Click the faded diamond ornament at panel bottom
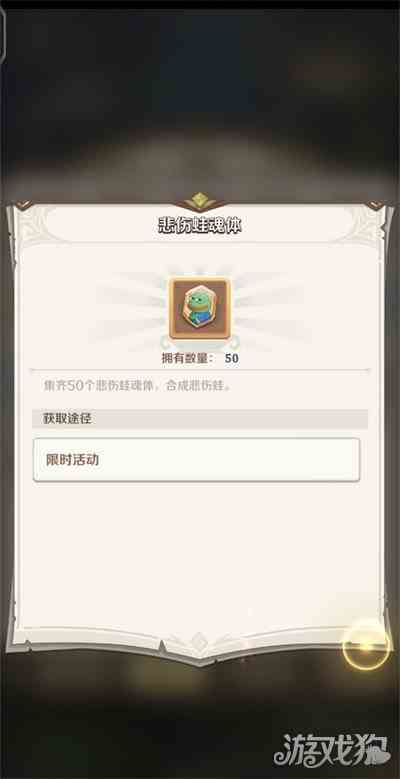The width and height of the screenshot is (400, 779). [x=199, y=641]
